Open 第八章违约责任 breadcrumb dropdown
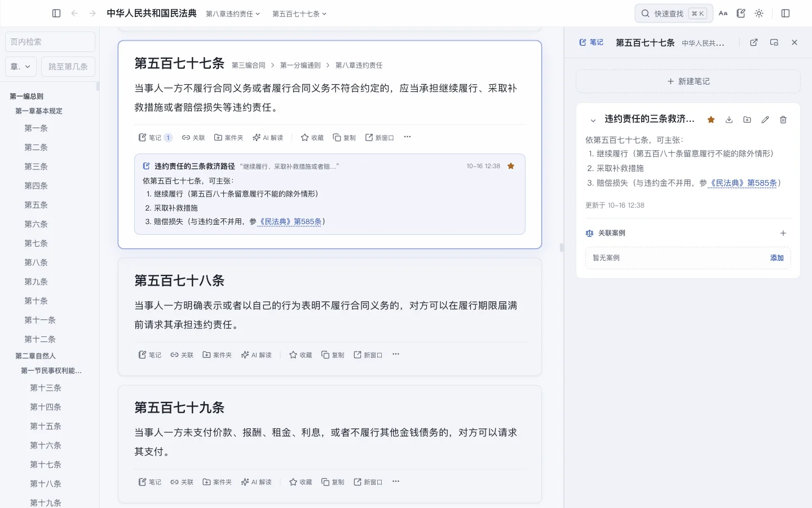 pos(233,14)
